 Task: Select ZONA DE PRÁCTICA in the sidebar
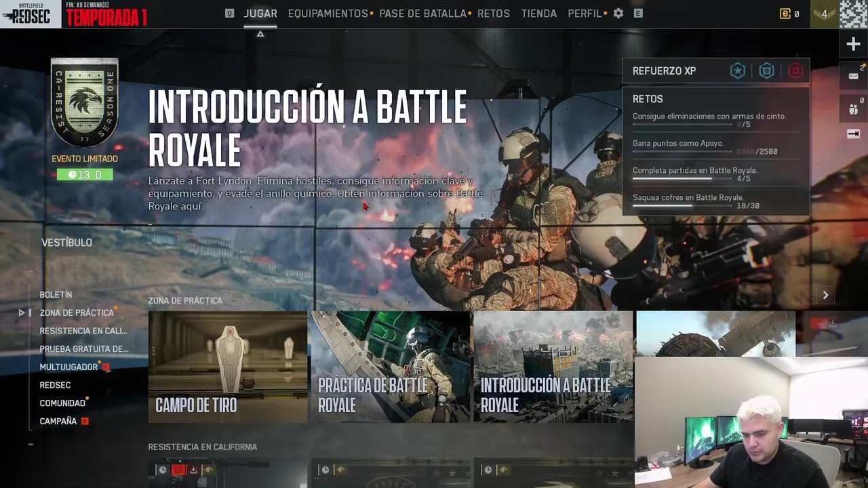[x=77, y=313]
